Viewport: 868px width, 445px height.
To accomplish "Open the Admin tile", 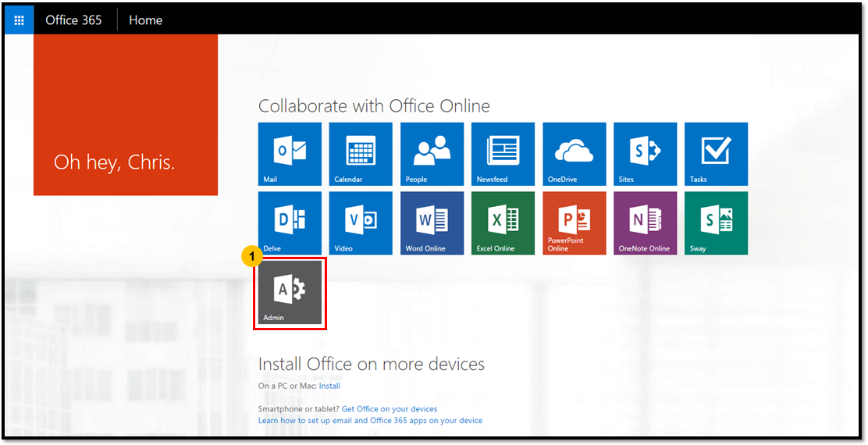I will click(290, 293).
